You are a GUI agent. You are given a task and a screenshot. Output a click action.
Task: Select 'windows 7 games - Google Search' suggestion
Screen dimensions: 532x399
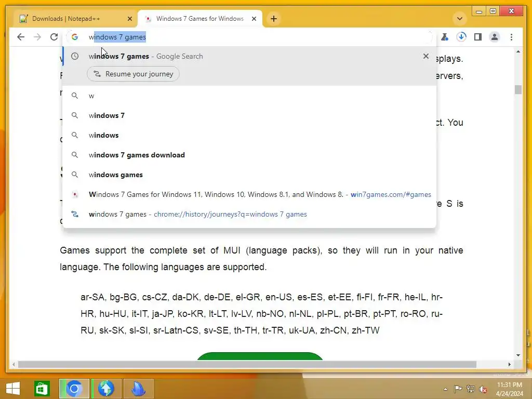tap(249, 56)
